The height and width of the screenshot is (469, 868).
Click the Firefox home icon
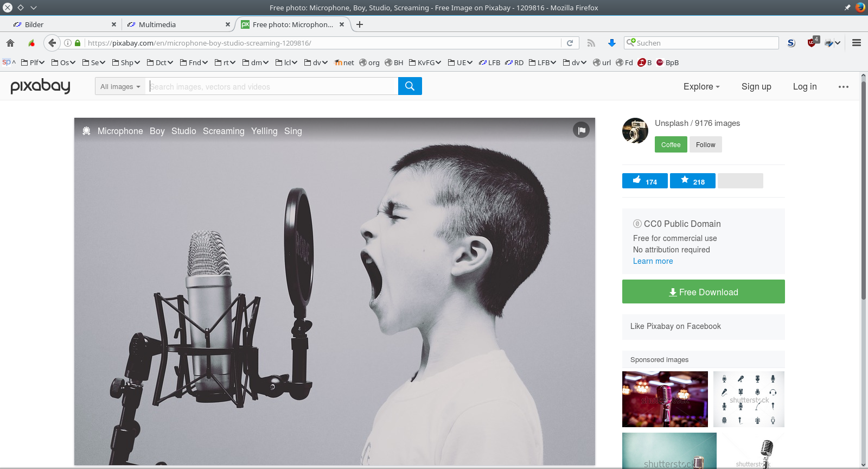pos(10,43)
